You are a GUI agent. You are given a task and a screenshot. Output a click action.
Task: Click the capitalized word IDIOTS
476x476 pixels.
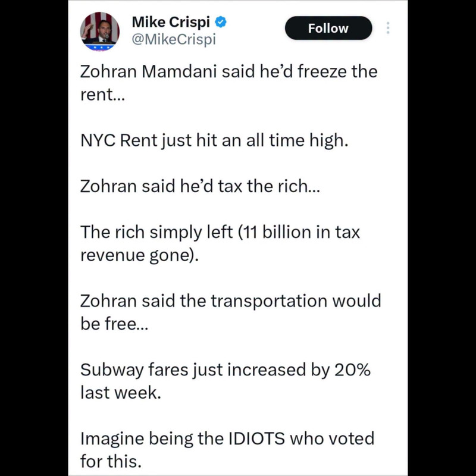pos(256,439)
